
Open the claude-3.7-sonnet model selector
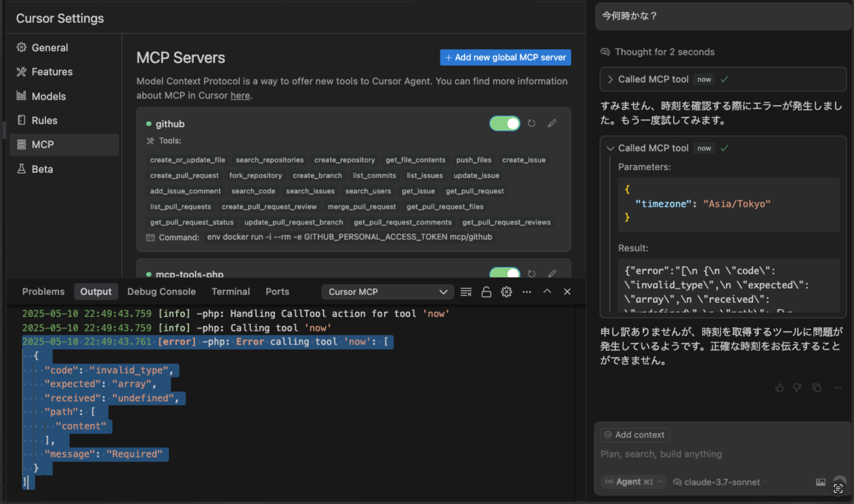pos(720,482)
